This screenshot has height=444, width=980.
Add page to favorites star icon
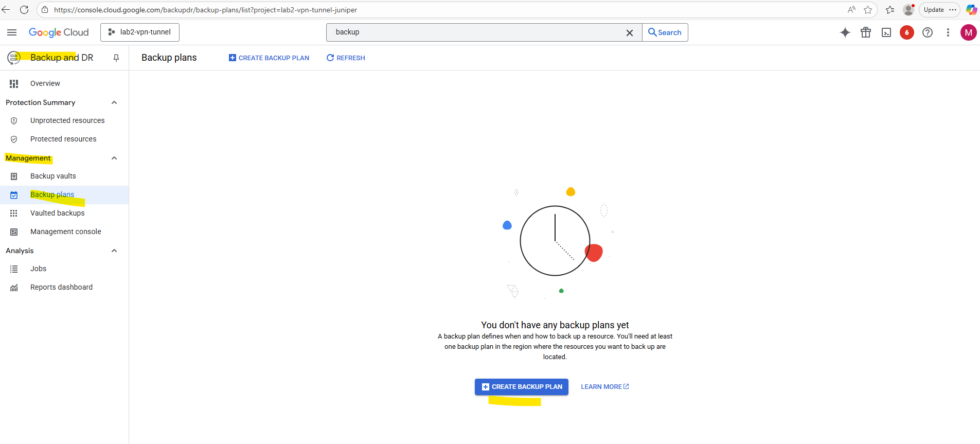click(868, 10)
